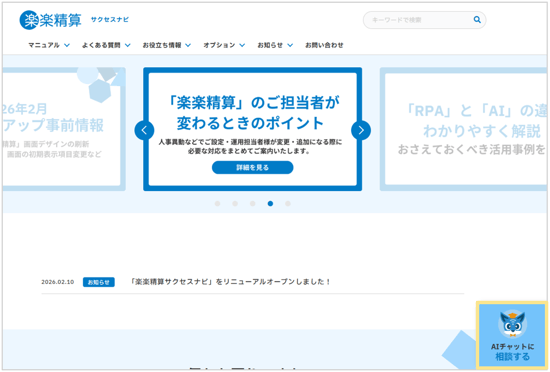Click AIチャットに相談する text
550x372 pixels.
click(x=512, y=352)
